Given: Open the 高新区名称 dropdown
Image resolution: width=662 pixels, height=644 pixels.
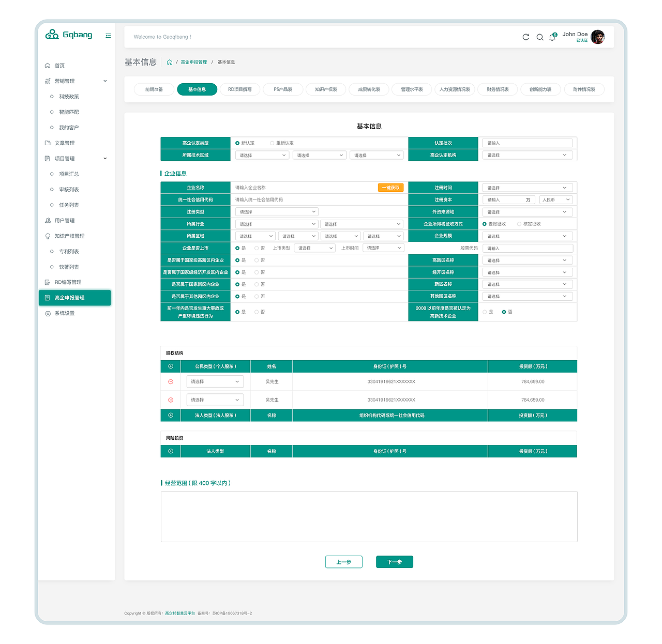Looking at the screenshot, I should point(527,260).
